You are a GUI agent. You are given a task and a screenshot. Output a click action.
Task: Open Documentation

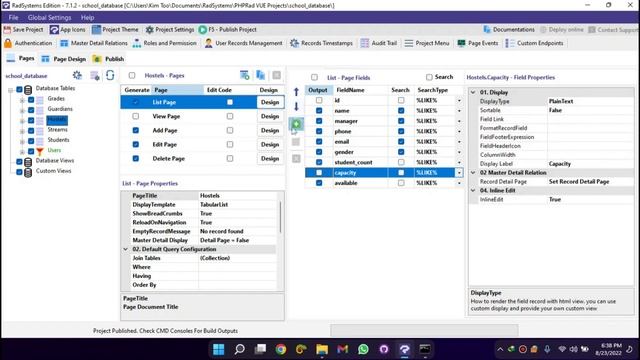point(509,29)
